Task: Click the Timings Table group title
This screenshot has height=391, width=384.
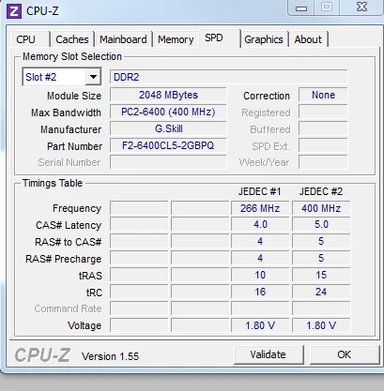Action: tap(52, 183)
